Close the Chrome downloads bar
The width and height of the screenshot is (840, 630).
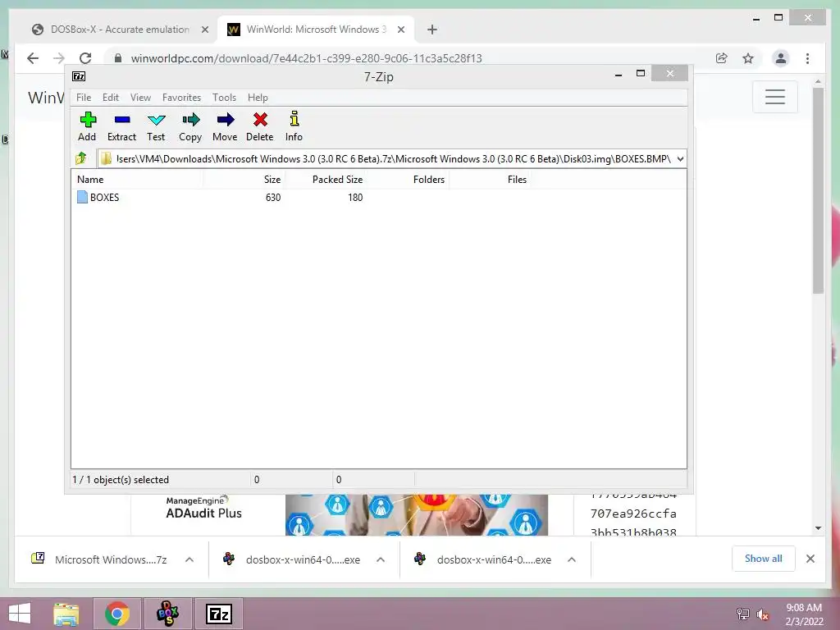(810, 559)
